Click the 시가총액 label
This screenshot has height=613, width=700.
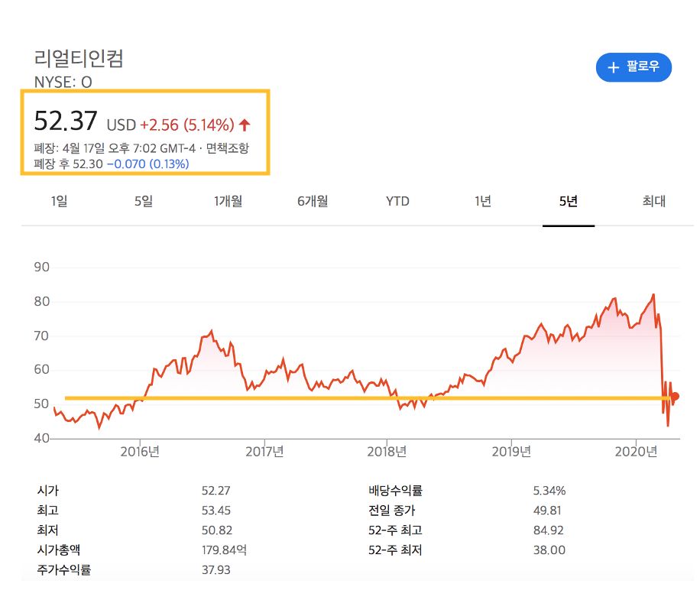(59, 550)
